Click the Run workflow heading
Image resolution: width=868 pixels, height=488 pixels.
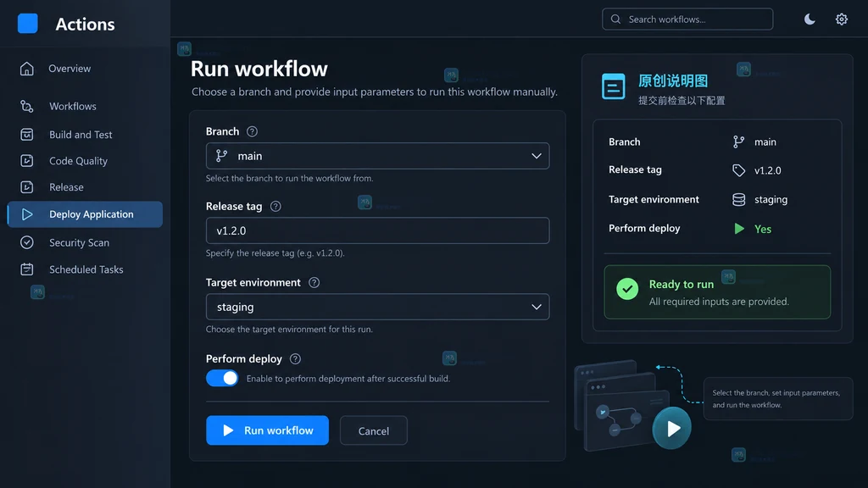pyautogui.click(x=259, y=69)
